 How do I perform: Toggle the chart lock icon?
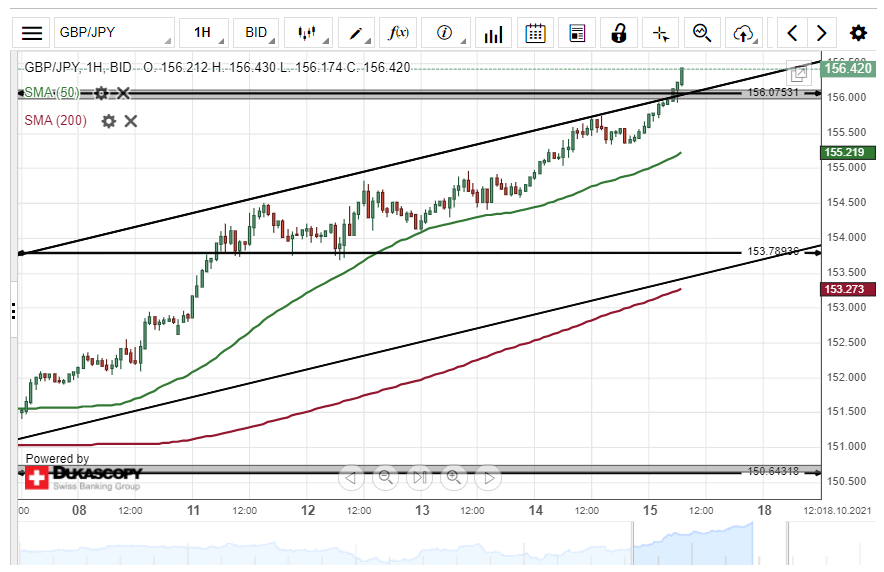(x=618, y=33)
